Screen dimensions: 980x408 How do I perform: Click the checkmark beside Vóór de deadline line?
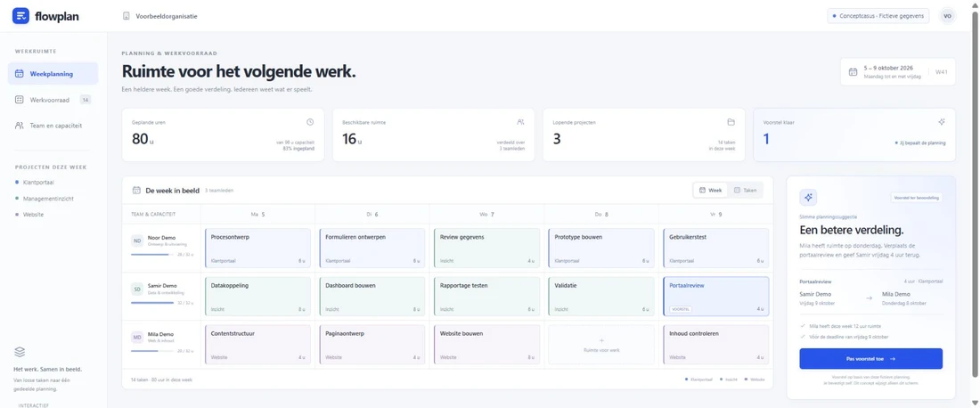click(x=803, y=337)
